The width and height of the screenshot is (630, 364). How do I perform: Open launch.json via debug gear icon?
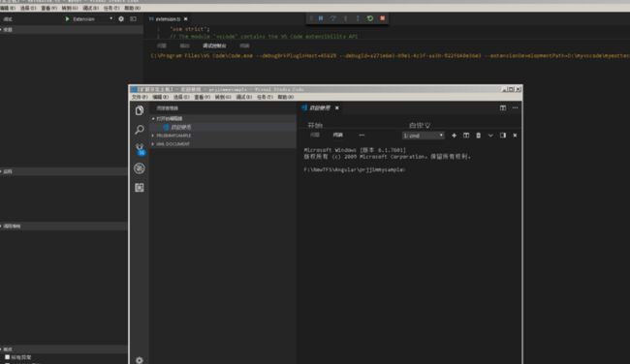coord(121,18)
